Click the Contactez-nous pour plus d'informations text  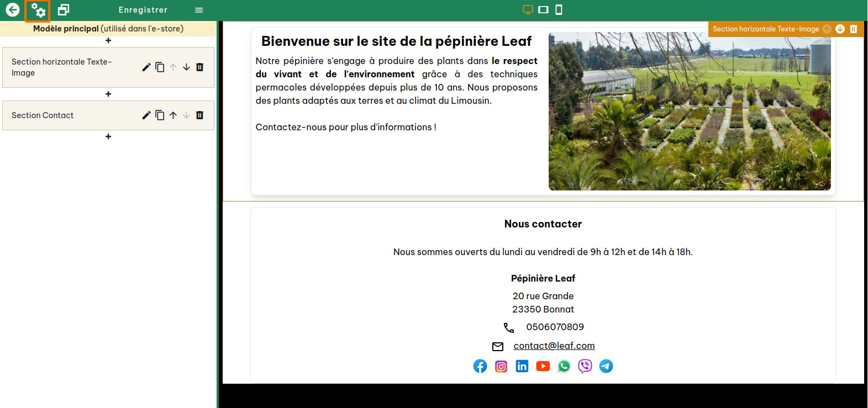click(346, 127)
